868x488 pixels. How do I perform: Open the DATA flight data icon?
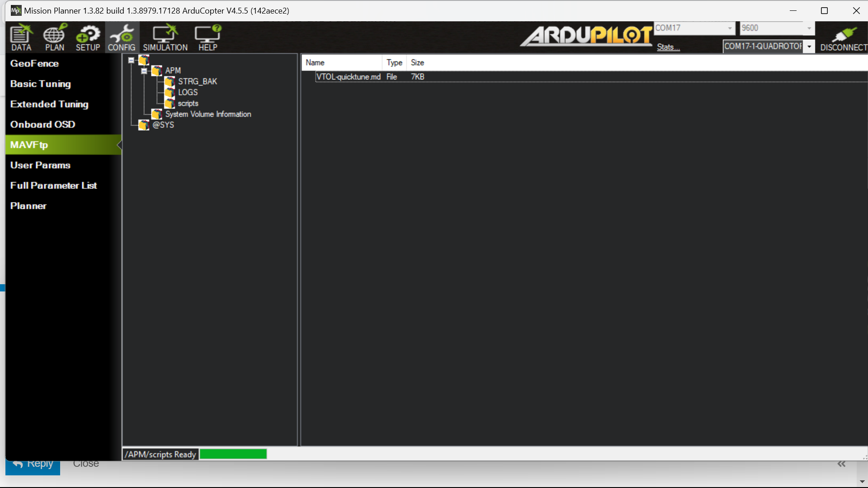[21, 38]
